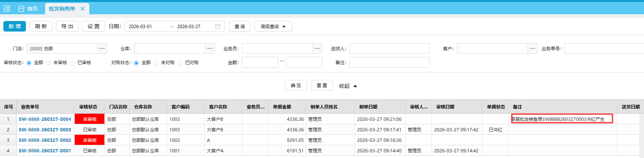Collapse the 高级查询 advanced search panel
This screenshot has width=644, height=158.
point(273,26)
